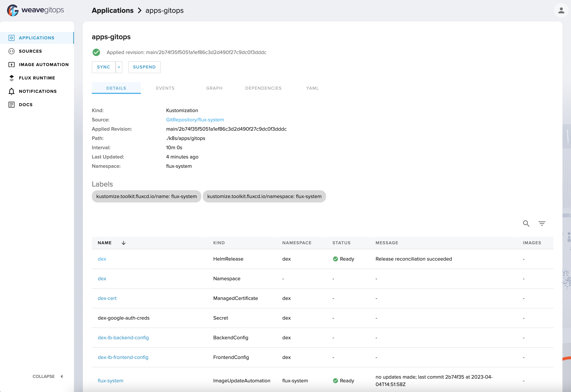Switch to the Events tab
The height and width of the screenshot is (392, 571).
coord(165,88)
